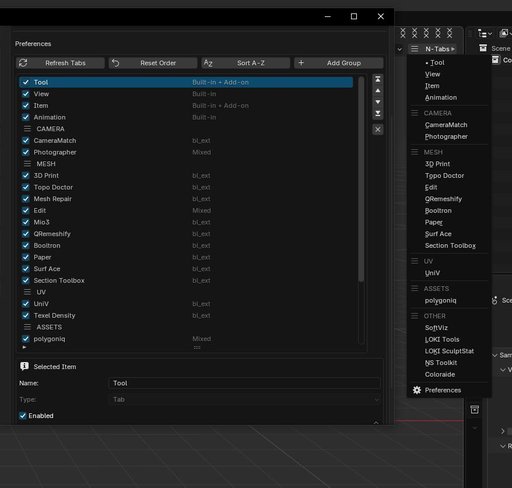512x488 pixels.
Task: Click the Name field containing Tool
Action: 244,383
